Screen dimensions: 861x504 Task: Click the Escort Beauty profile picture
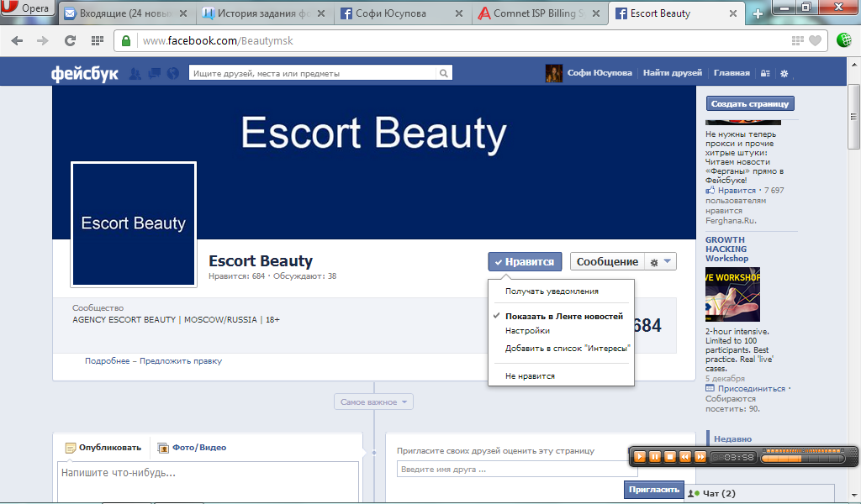(x=134, y=224)
